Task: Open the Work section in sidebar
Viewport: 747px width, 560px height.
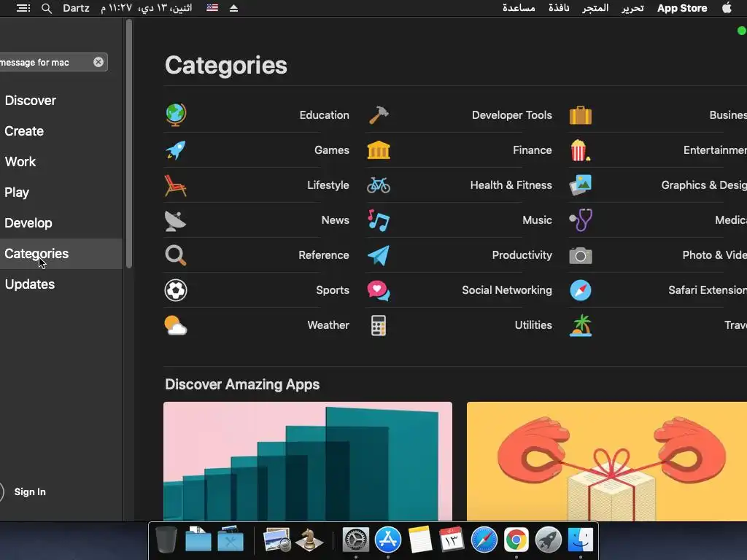Action: point(20,161)
